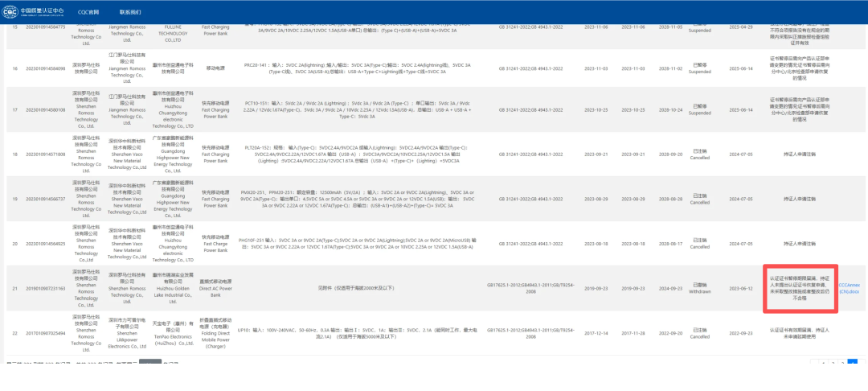Click the UP10 specification text in row 22

pos(358,333)
